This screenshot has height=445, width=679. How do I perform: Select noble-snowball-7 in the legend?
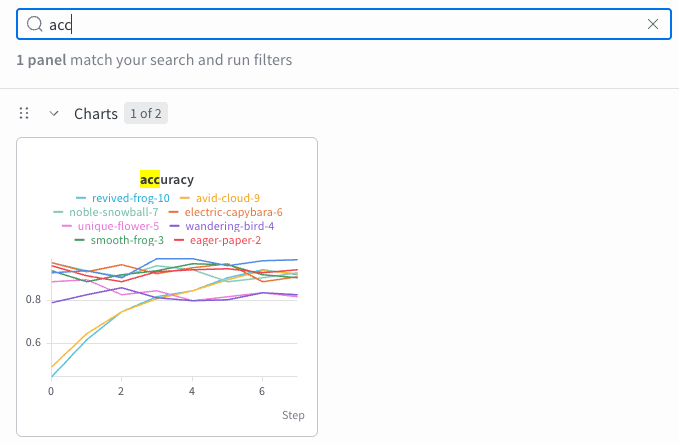(113, 212)
